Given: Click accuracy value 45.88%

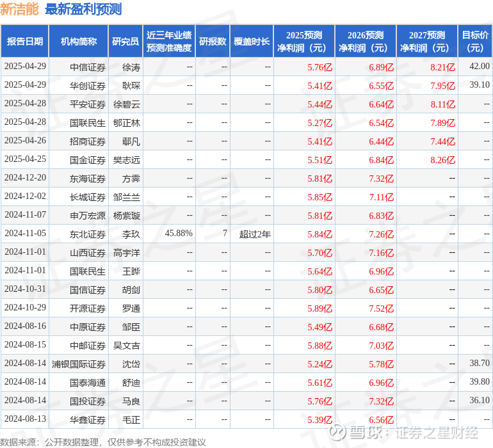Looking at the screenshot, I should [x=179, y=233].
